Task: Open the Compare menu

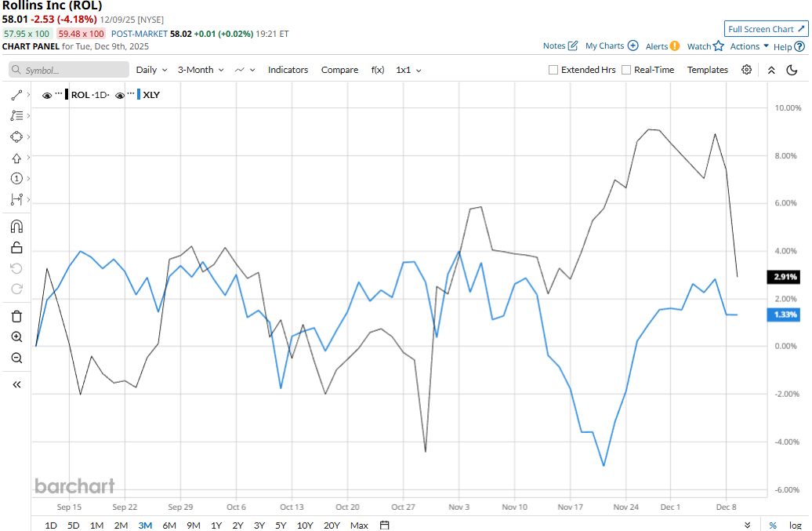Action: pos(339,70)
